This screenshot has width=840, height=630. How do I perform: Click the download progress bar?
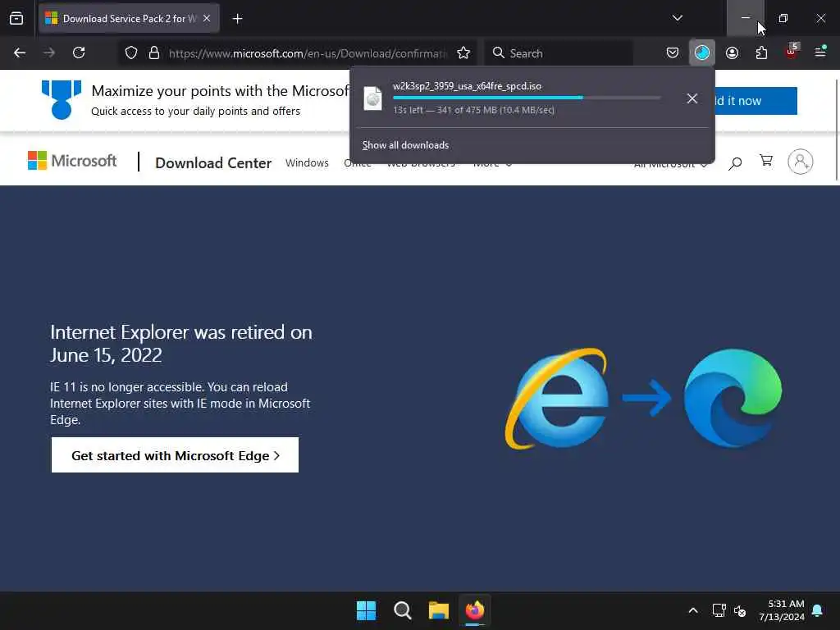pyautogui.click(x=527, y=98)
